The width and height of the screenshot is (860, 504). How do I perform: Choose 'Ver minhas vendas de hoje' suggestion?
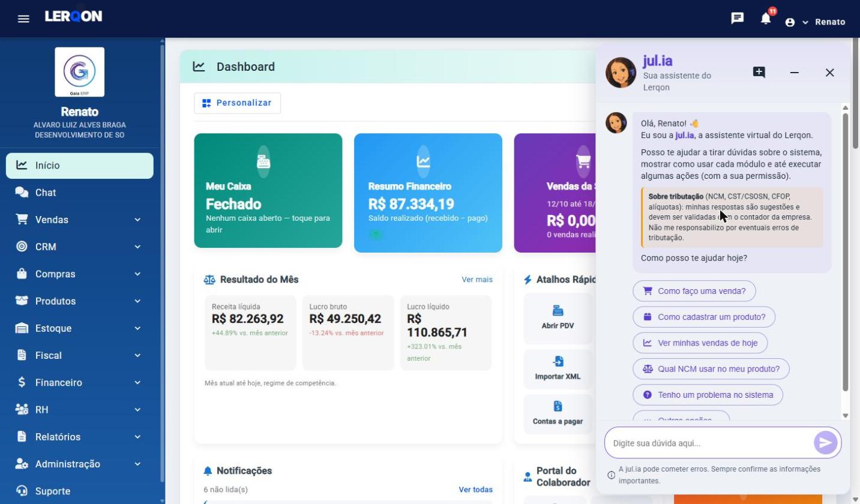(x=700, y=343)
